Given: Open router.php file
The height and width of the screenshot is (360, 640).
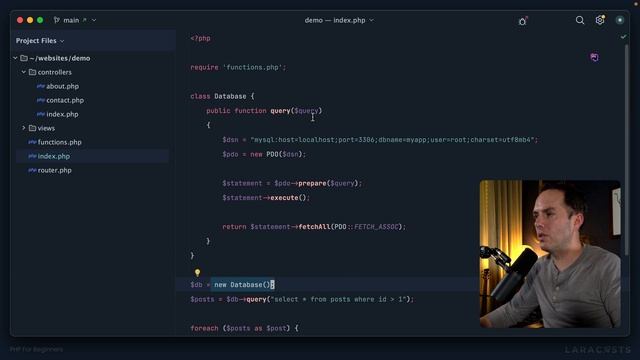Looking at the screenshot, I should click(54, 170).
